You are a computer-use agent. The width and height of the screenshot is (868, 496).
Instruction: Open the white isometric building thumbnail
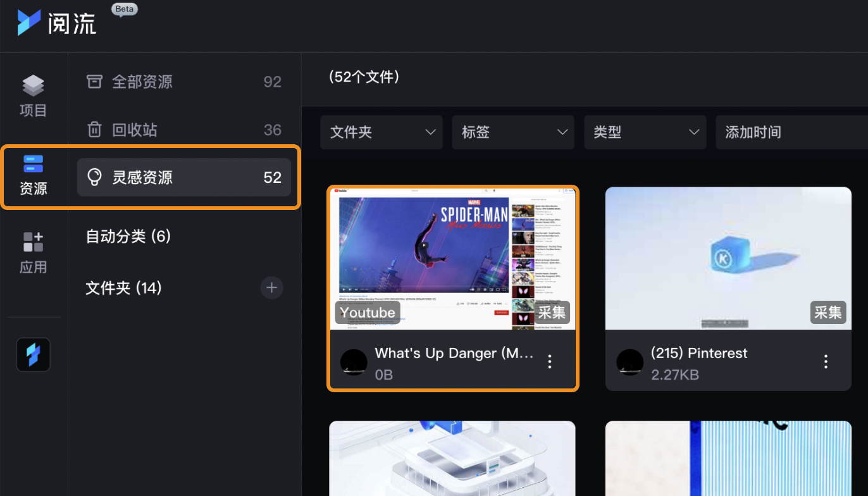(452, 459)
